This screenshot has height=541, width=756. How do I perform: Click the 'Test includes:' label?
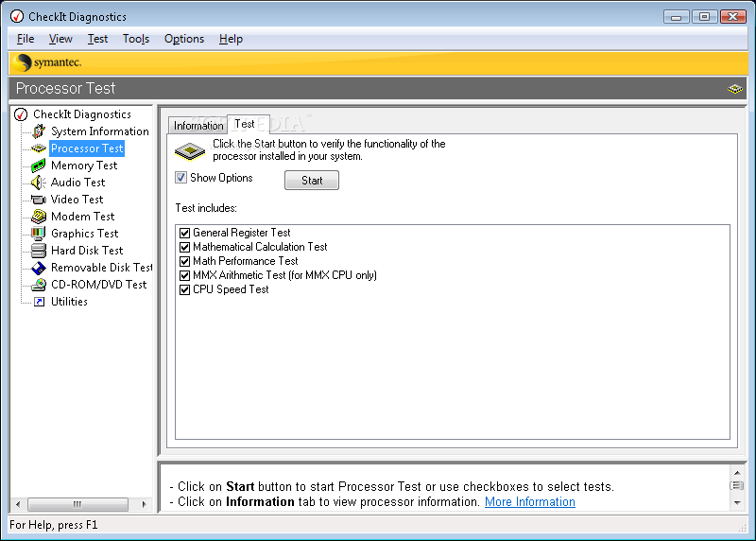[206, 208]
